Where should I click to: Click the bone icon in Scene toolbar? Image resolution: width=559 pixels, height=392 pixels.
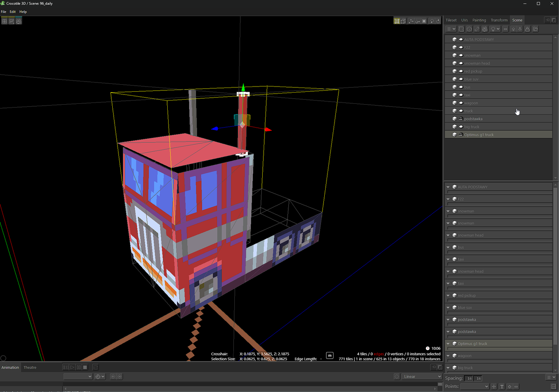477,29
